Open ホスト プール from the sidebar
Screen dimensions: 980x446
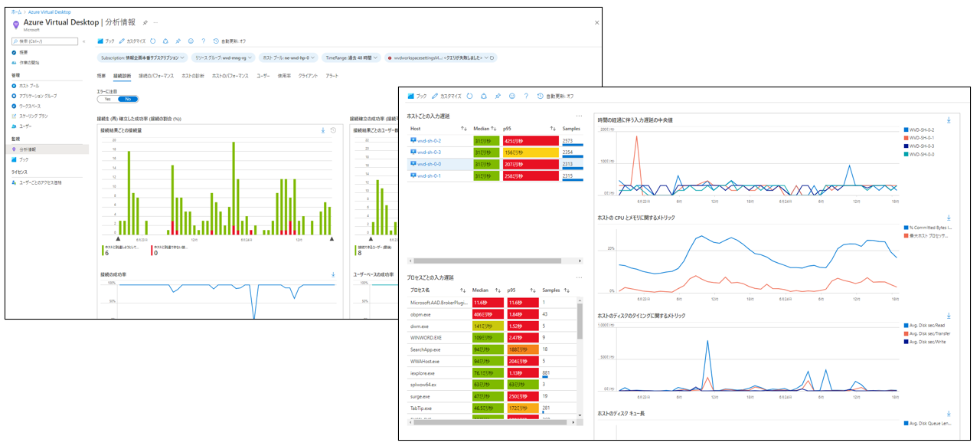pyautogui.click(x=29, y=86)
